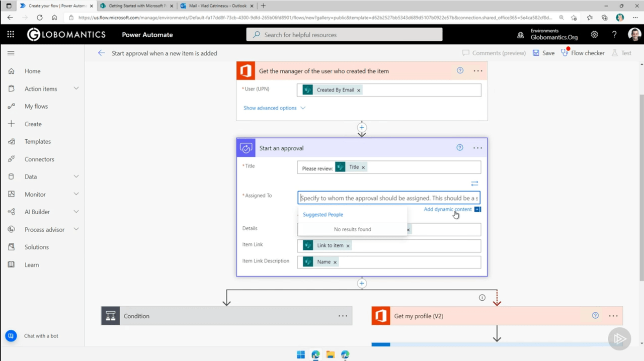Open a new browser tab
This screenshot has height=361, width=644.
263,6
